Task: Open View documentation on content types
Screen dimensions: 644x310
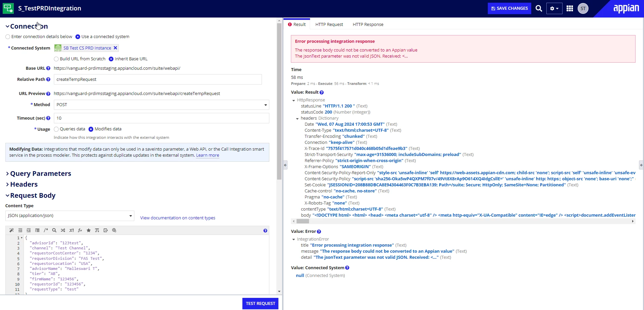Action: (x=178, y=218)
